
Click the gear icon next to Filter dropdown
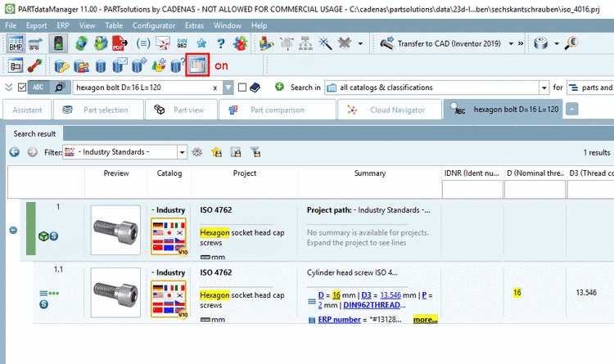pyautogui.click(x=197, y=152)
